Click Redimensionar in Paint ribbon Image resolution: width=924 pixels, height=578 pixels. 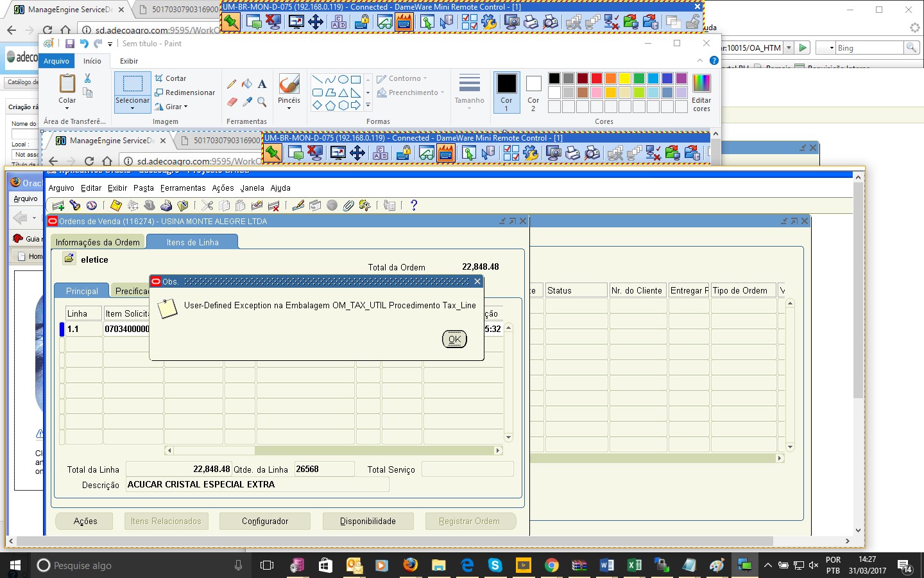pyautogui.click(x=185, y=92)
